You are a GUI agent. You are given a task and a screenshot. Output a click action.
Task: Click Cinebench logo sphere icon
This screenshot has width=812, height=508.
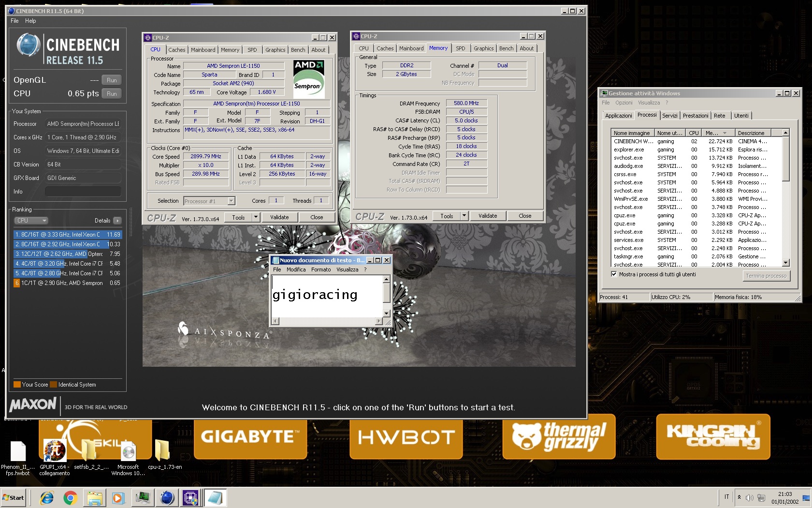coord(28,45)
